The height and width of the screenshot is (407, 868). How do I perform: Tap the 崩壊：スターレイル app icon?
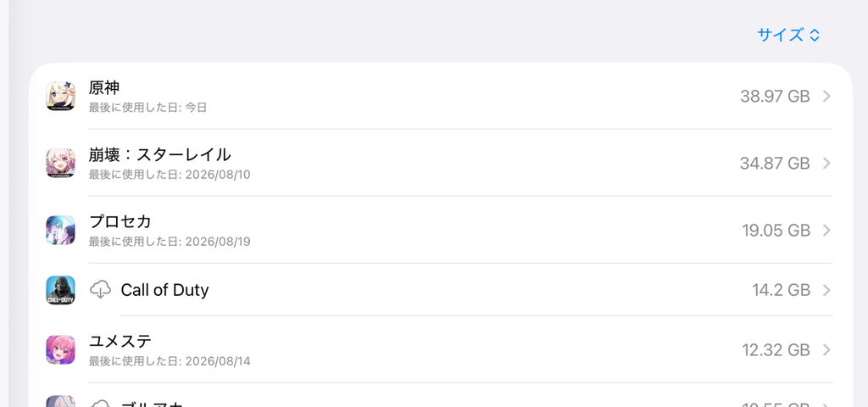[x=60, y=163]
